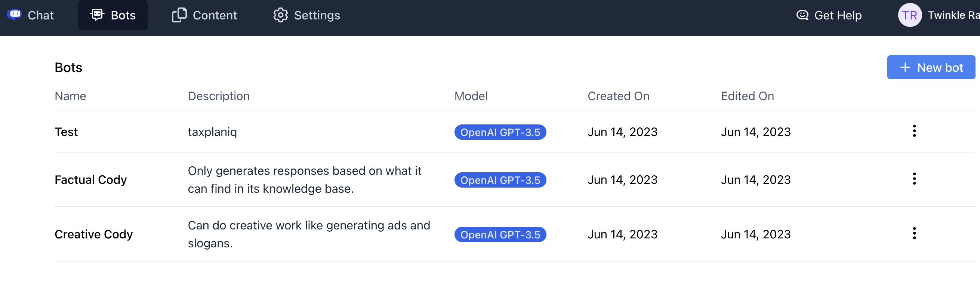Select the Creative Cody bot name
Screen dimensions: 980x281
click(93, 234)
